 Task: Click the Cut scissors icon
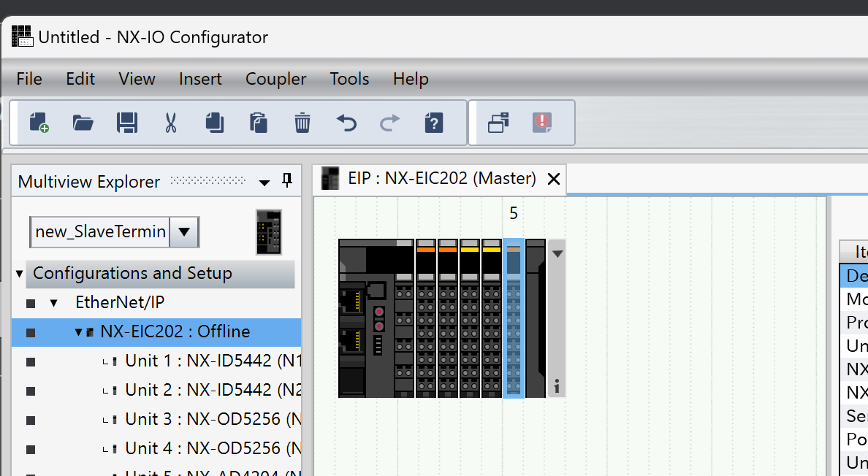pyautogui.click(x=171, y=123)
